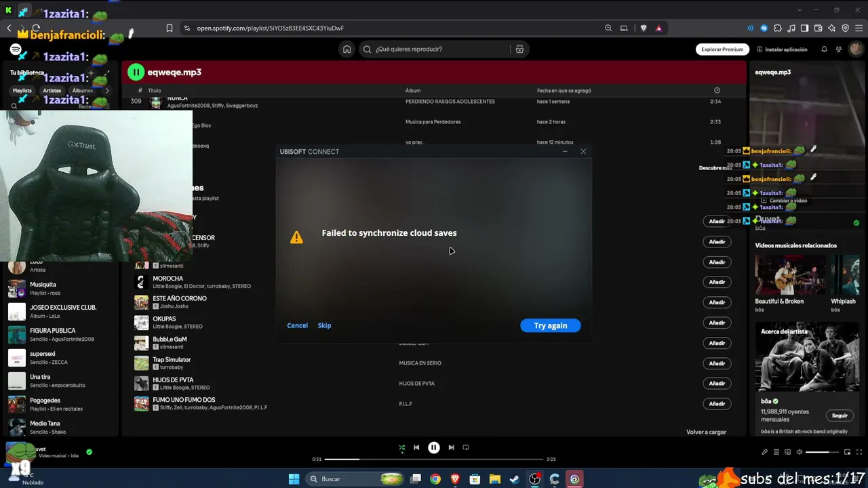
Task: Click Skip in the Ubisoft Connect dialog
Action: coord(324,325)
